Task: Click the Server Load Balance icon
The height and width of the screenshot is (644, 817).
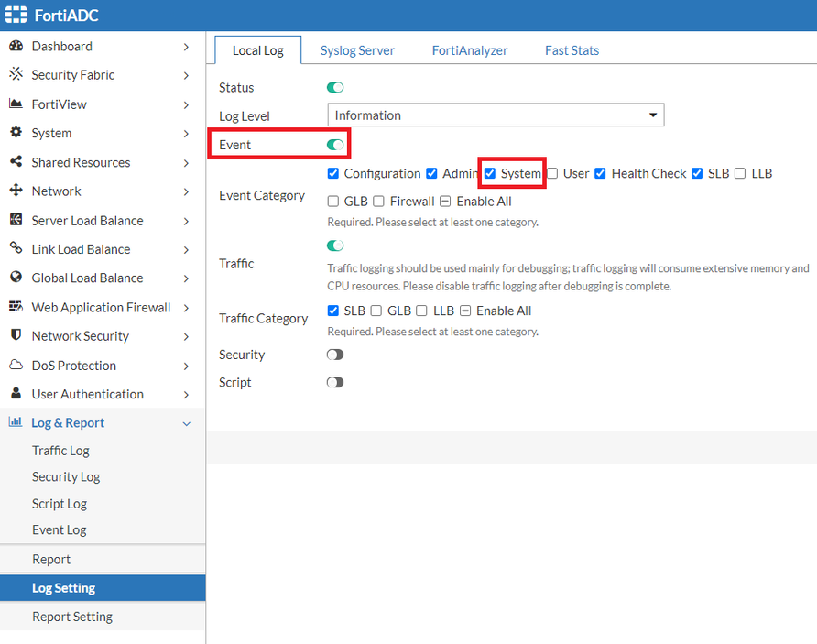Action: pos(16,219)
